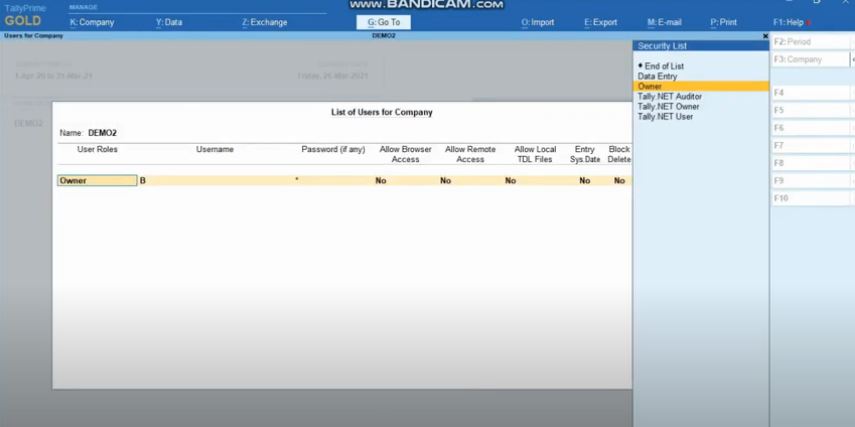
Task: Open the K: Company menu
Action: point(92,22)
